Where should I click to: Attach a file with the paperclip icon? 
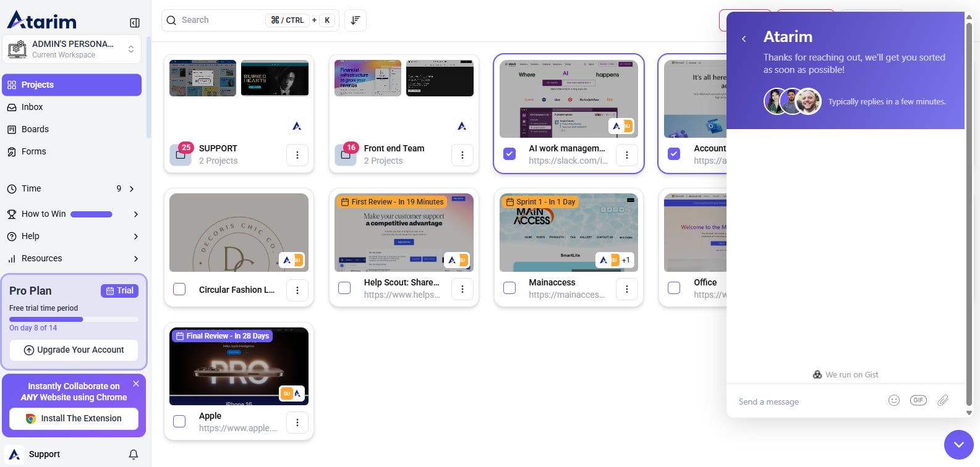942,400
